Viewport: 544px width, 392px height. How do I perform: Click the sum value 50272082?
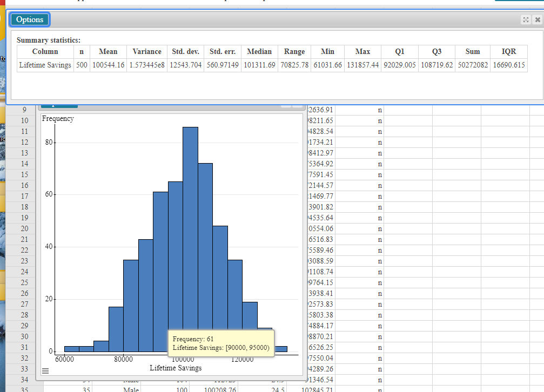pos(473,65)
